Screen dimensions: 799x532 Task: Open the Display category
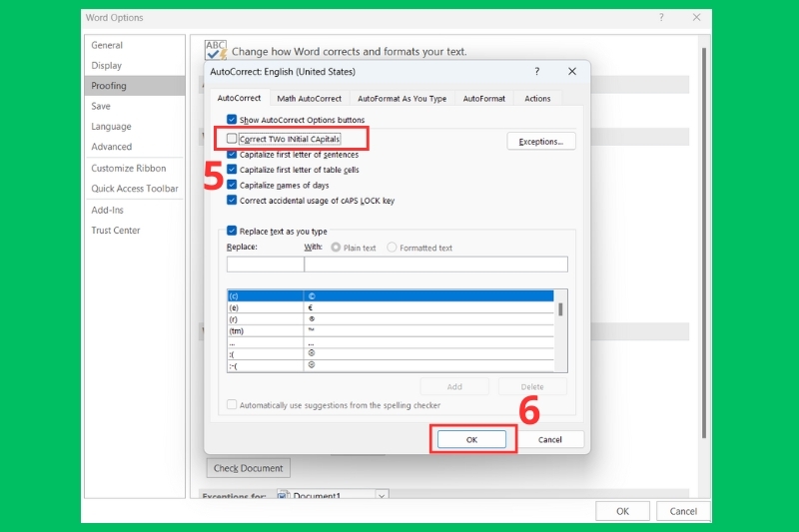(x=135, y=65)
